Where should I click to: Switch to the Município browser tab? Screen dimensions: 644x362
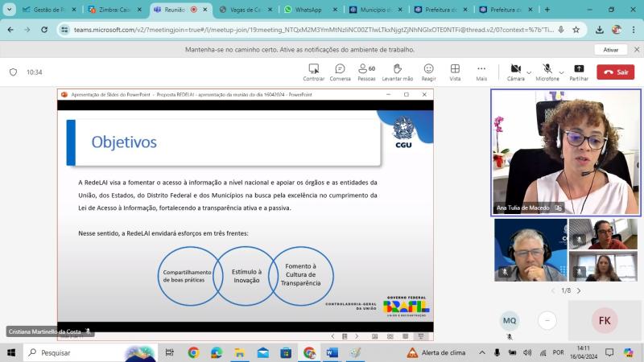(376, 10)
